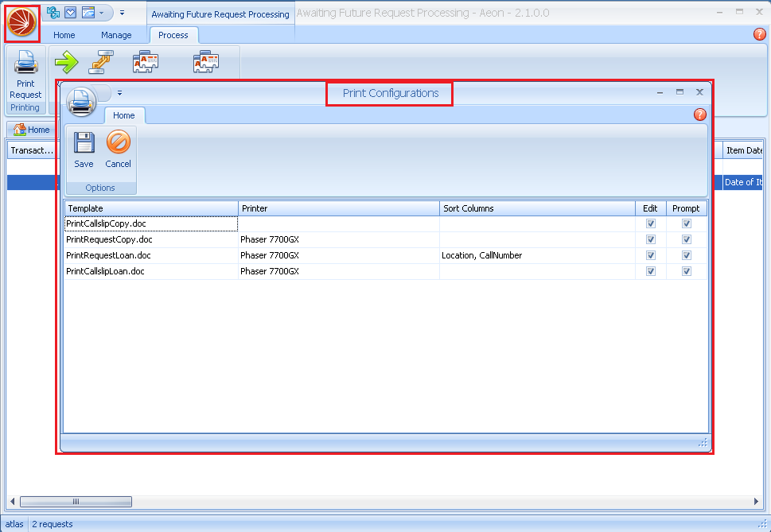
Task: Click the green arrow processing icon
Action: coord(67,61)
